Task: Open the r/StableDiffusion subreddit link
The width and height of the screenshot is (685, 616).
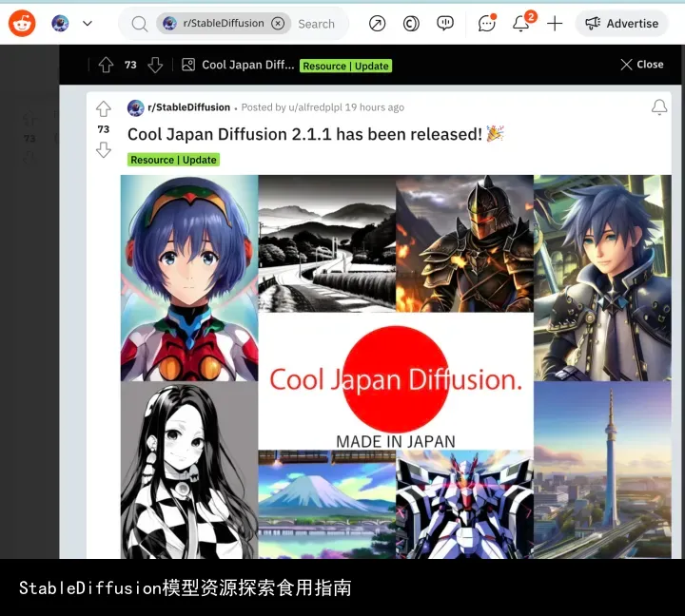Action: pyautogui.click(x=188, y=107)
